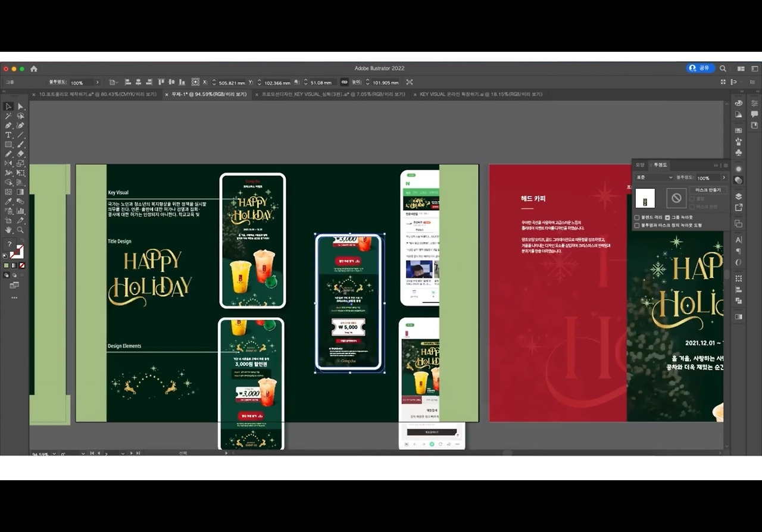Select the Zoom tool

20,230
